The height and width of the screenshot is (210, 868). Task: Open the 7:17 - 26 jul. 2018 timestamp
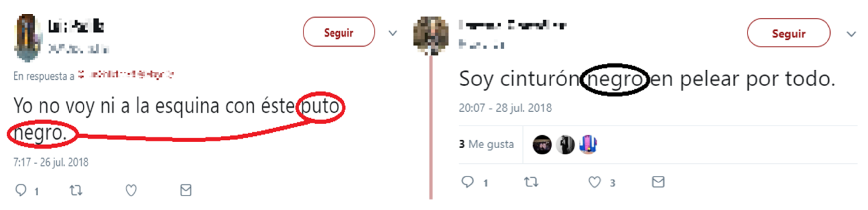pos(51,162)
